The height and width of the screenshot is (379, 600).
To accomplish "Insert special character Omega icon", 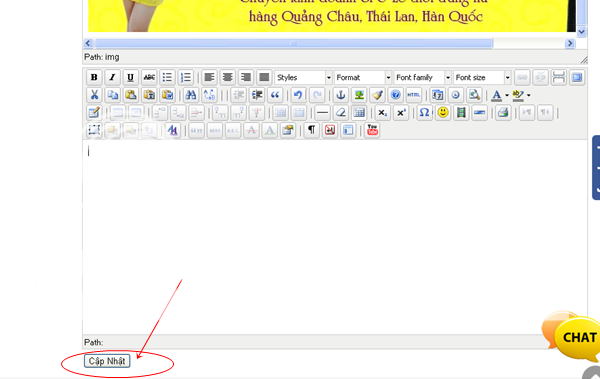I will click(x=424, y=113).
